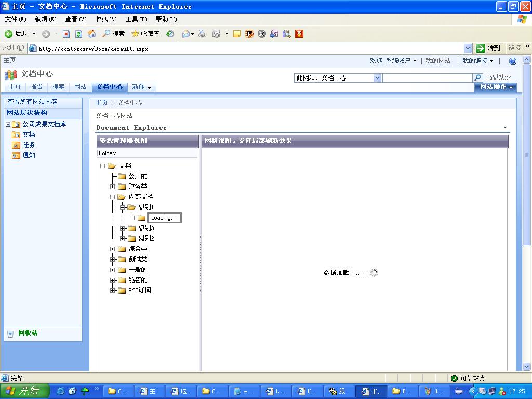
Task: Refresh the page with the toolbar icon
Action: pos(78,34)
